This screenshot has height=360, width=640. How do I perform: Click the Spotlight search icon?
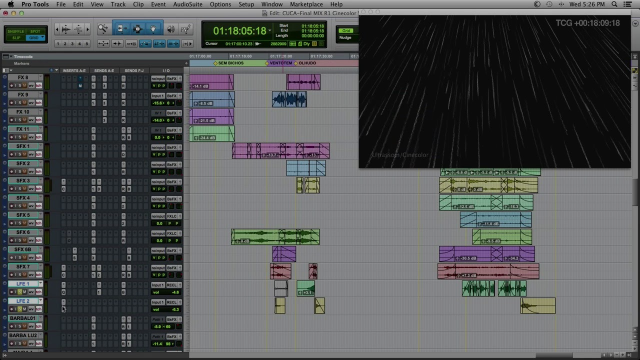pos(614,4)
